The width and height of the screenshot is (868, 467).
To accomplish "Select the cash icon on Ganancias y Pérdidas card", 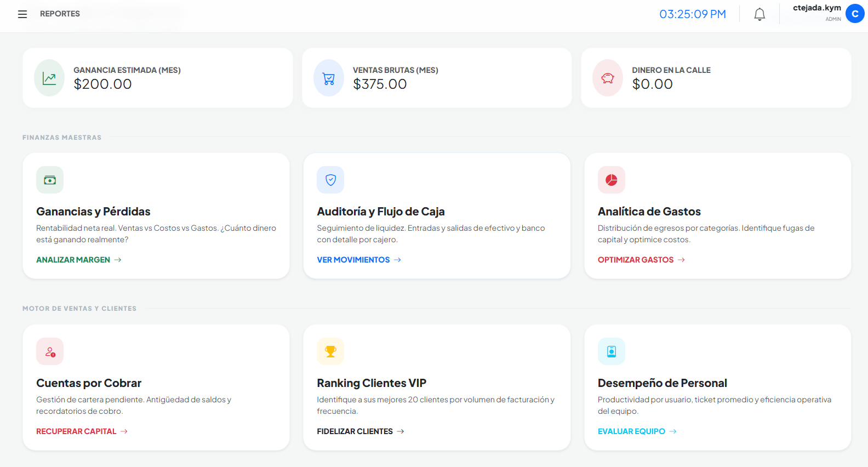I will (49, 180).
